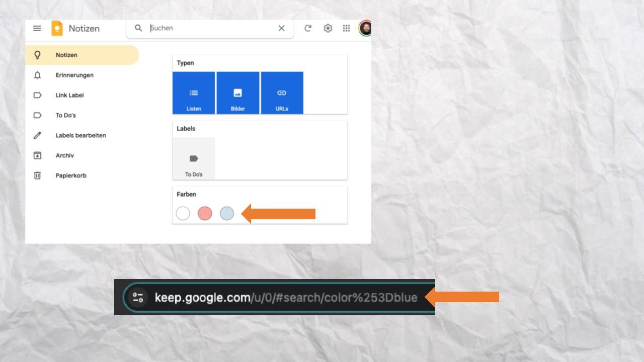Open the settings gear icon
The width and height of the screenshot is (644, 362).
click(x=328, y=28)
